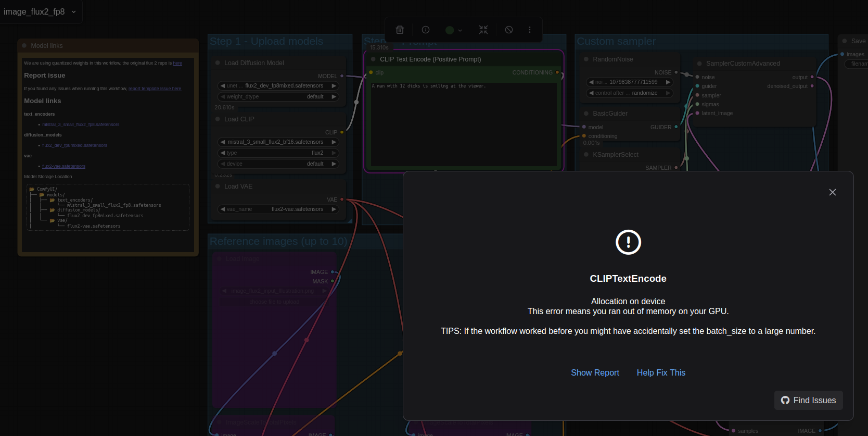Click the positive prompt text area
This screenshot has width=868, height=436.
(x=463, y=124)
